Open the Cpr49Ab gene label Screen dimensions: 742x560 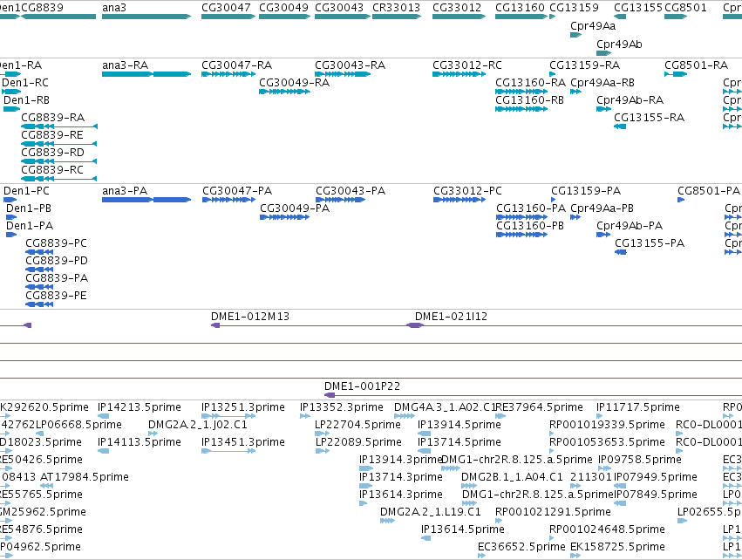[x=619, y=44]
